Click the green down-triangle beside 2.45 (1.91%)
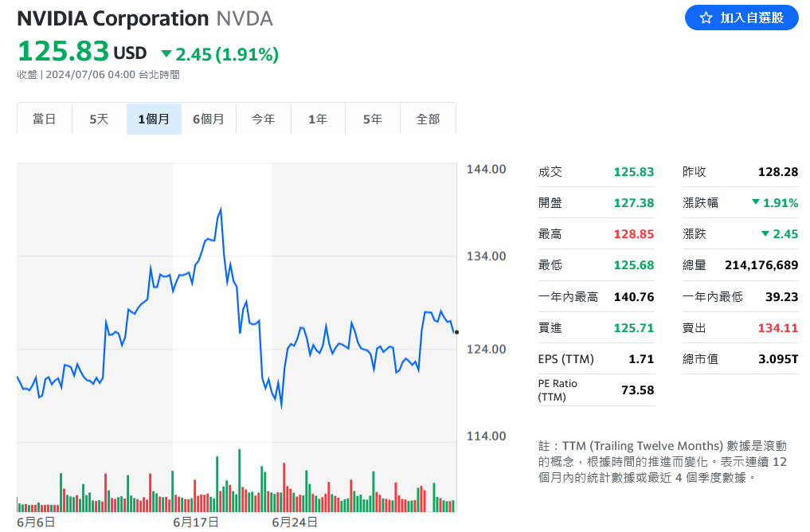 click(x=166, y=54)
